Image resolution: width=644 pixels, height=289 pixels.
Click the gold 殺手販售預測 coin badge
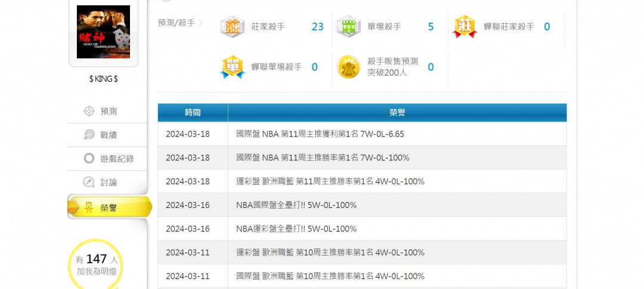click(348, 67)
